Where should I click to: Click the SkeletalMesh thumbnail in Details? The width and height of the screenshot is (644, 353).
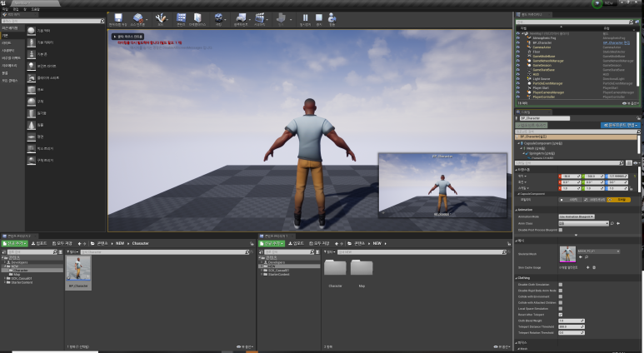pos(567,254)
